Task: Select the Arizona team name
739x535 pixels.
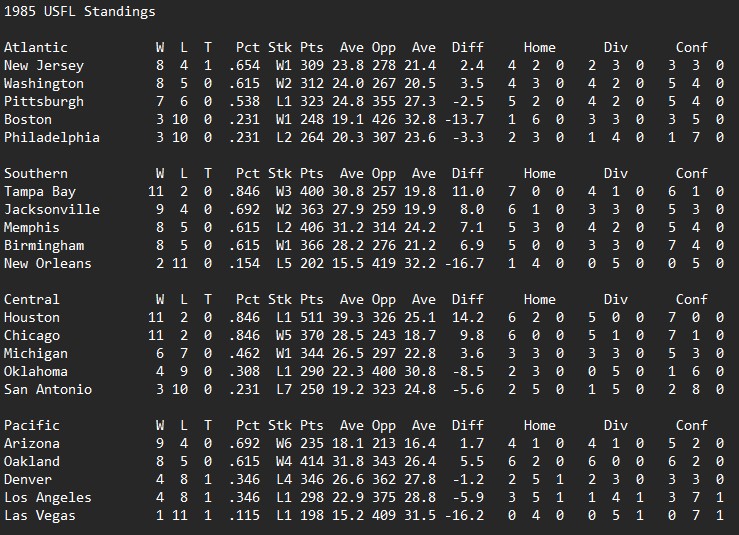Action: [32, 443]
